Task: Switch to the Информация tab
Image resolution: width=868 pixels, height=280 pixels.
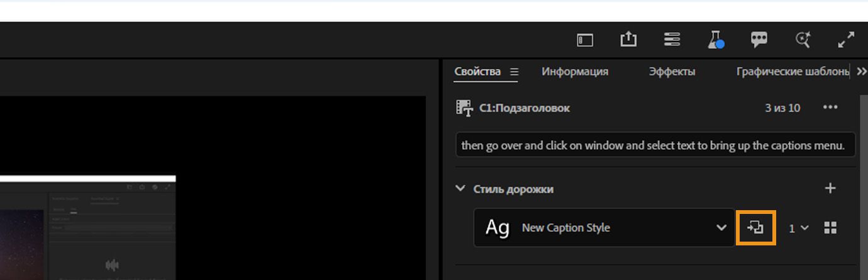Action: pos(575,72)
